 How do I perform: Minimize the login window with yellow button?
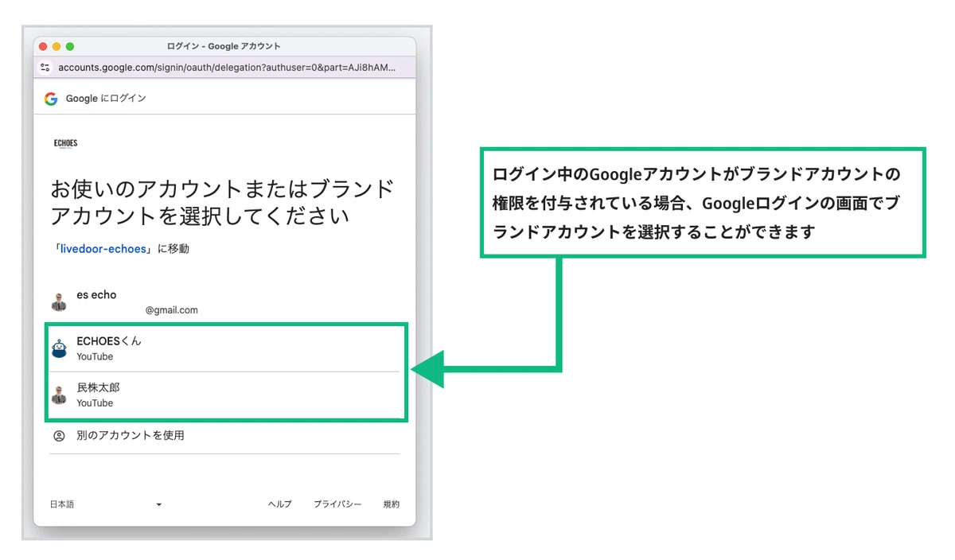(x=57, y=46)
